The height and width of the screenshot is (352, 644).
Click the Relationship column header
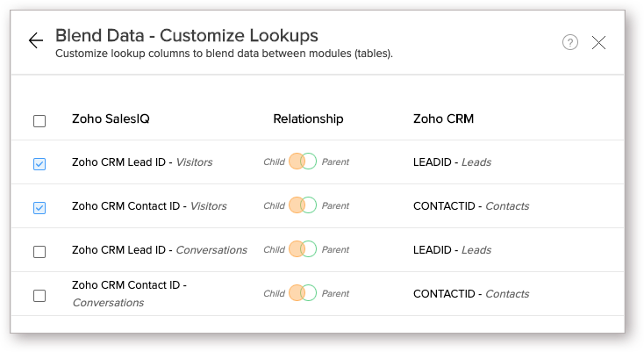[x=308, y=119]
